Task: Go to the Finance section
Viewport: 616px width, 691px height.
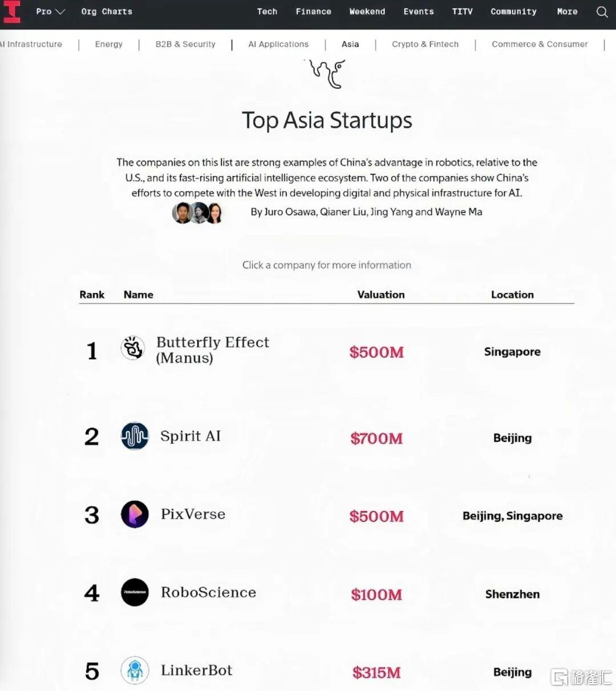Action: pos(313,11)
